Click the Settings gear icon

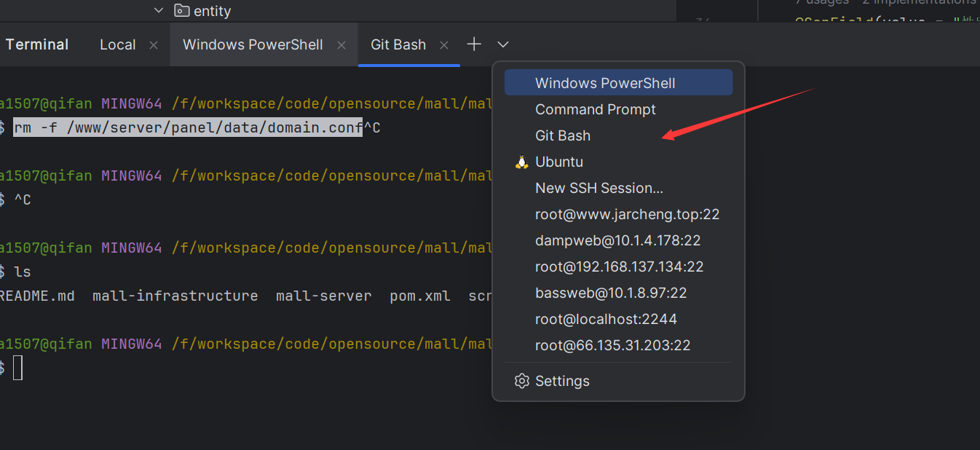522,381
